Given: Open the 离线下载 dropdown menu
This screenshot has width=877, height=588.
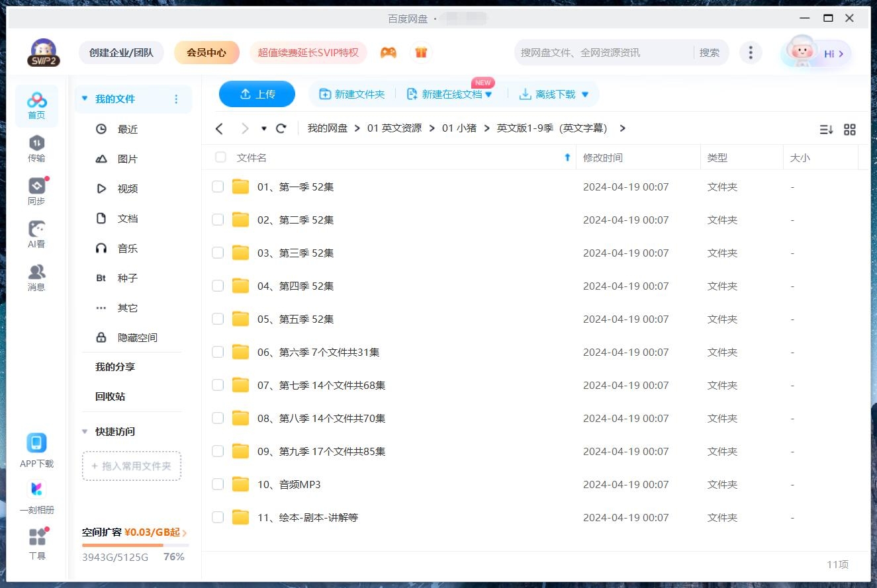Looking at the screenshot, I should coord(584,94).
